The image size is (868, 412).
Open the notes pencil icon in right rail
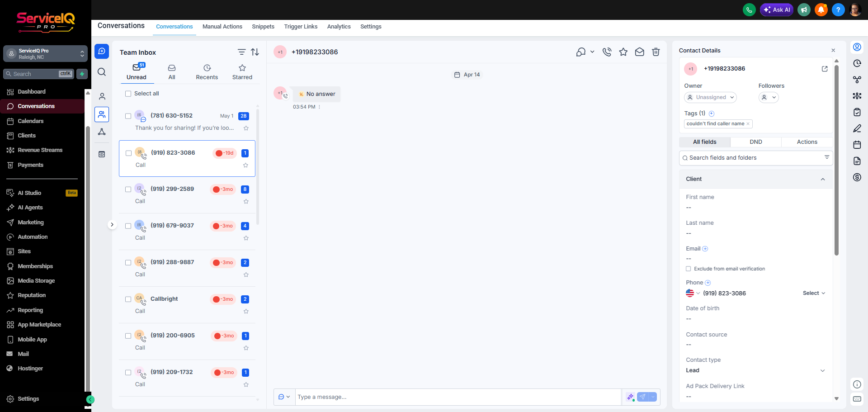[x=857, y=128]
